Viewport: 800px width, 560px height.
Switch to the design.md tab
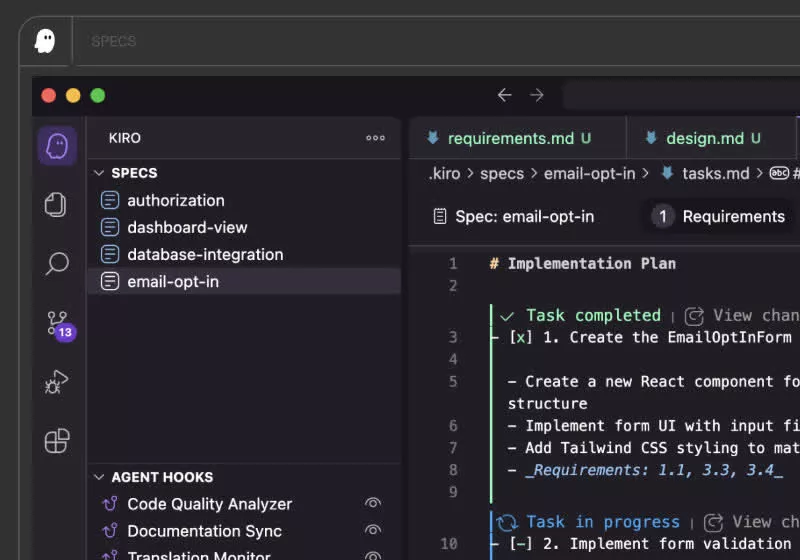pyautogui.click(x=711, y=138)
